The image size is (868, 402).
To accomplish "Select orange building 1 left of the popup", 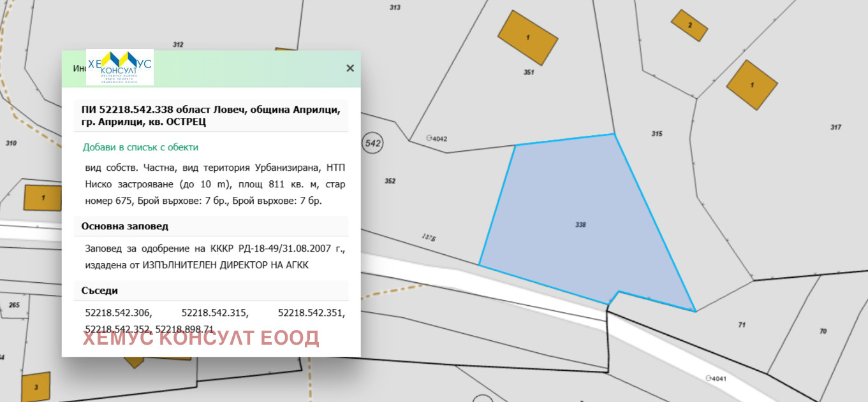I will 43,197.
